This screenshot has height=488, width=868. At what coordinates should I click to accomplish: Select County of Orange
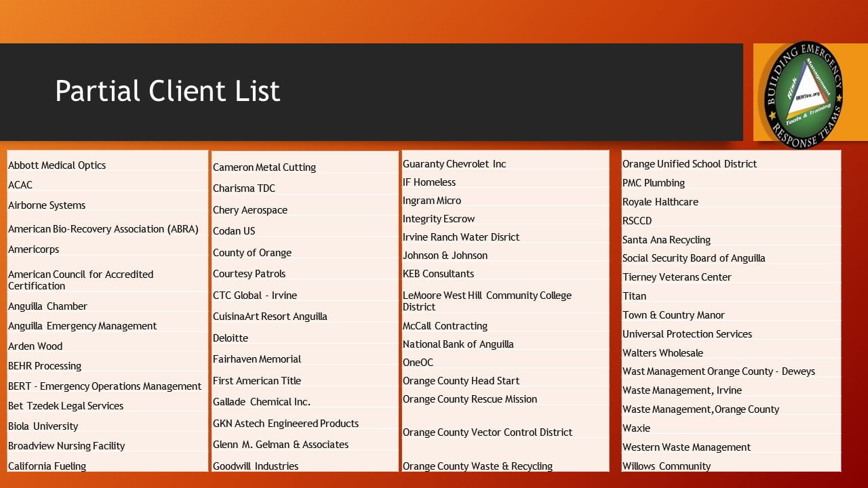tap(252, 253)
